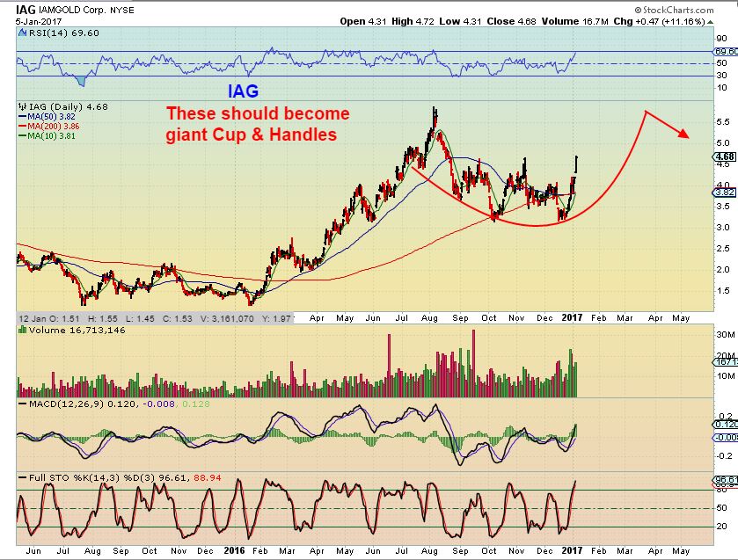Viewport: 738px width, 560px height.
Task: Select the 'IAG IAMGOLD Corp. NYSE' chart title
Action: [75, 10]
